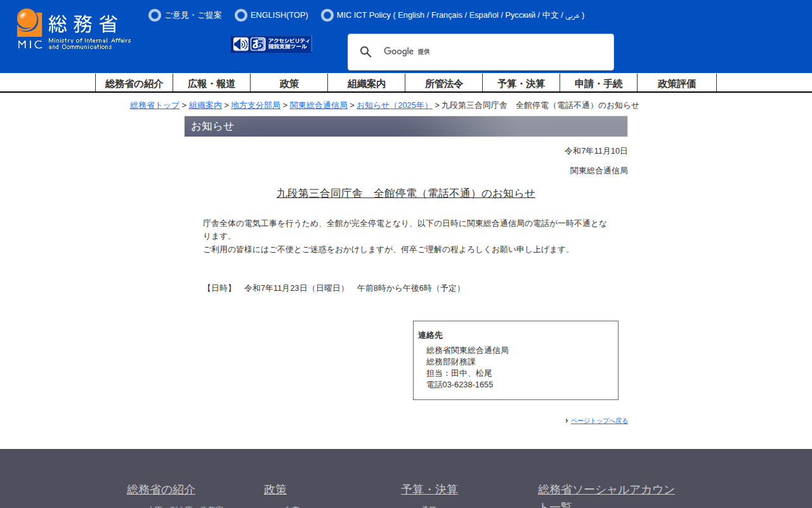Open footer 予算・決算 link
This screenshot has height=508, width=812.
(429, 490)
